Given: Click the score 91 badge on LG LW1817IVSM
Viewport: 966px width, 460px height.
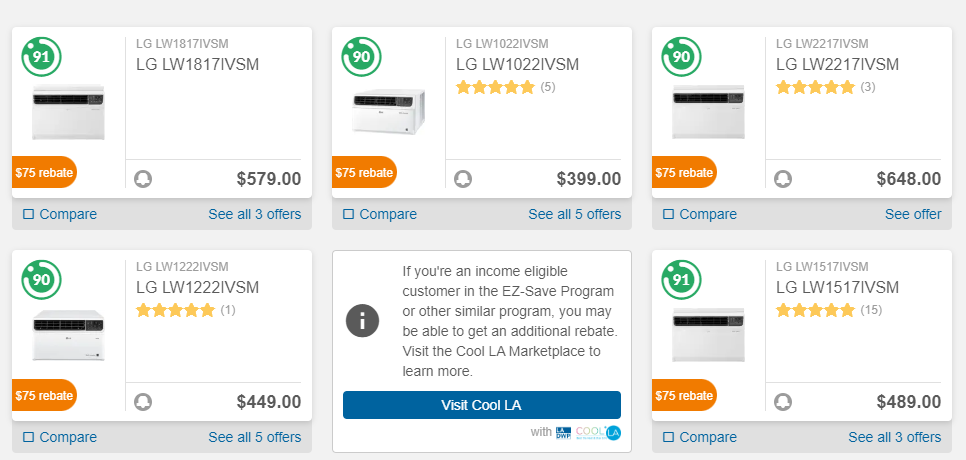Looking at the screenshot, I should [41, 57].
